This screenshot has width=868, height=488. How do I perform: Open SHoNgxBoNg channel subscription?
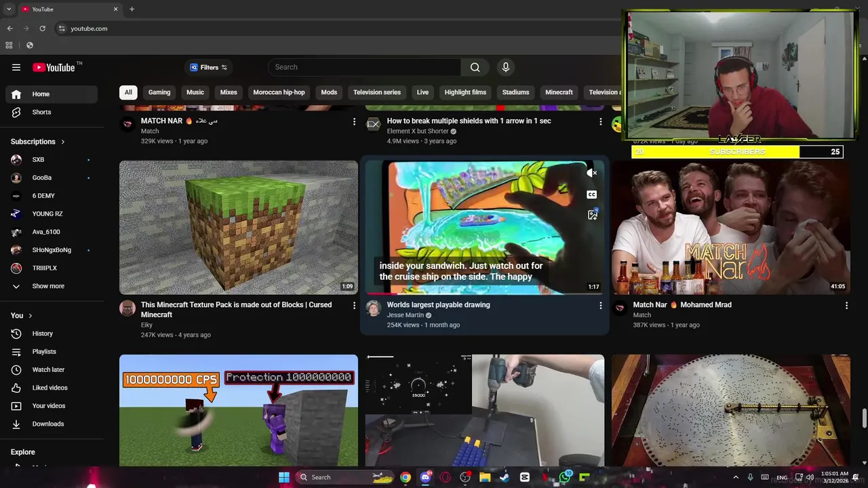click(x=52, y=249)
